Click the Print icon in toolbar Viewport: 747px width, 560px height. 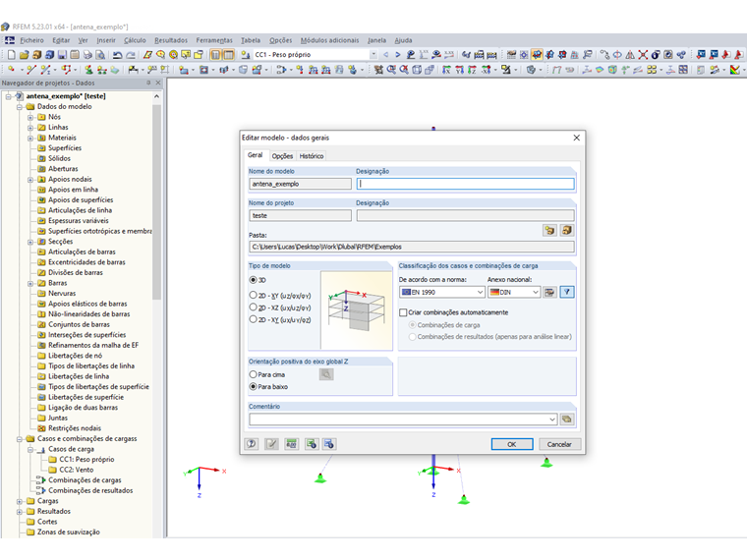87,55
